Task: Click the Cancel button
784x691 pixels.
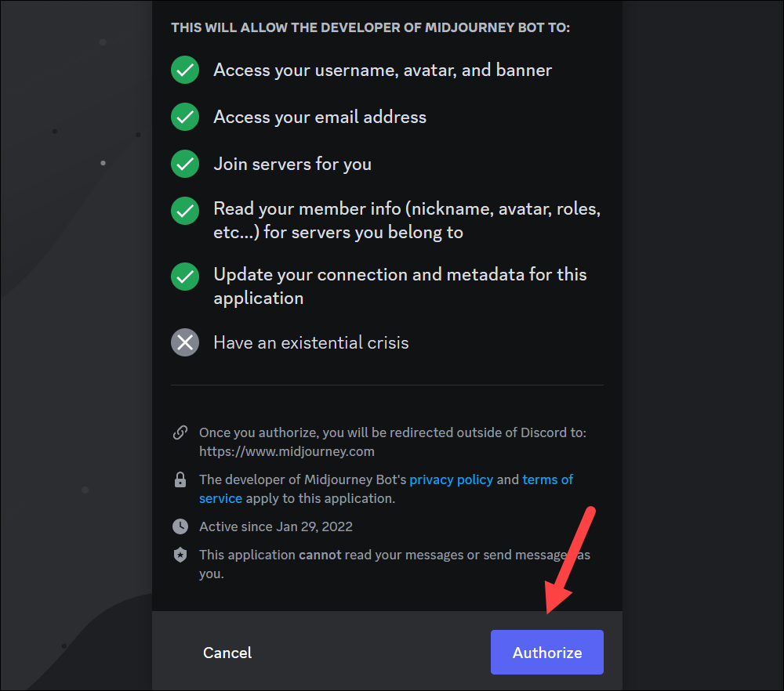Action: [x=227, y=653]
